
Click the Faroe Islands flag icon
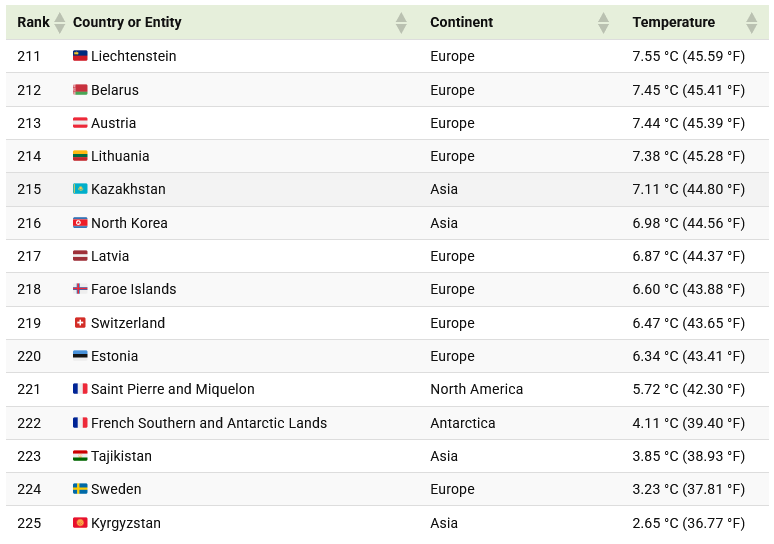80,289
